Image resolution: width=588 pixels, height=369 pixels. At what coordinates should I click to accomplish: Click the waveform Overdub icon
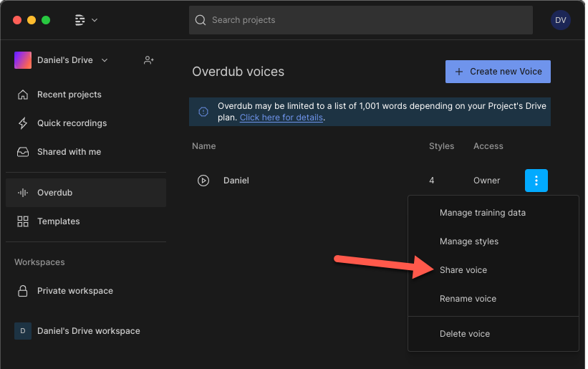[23, 193]
